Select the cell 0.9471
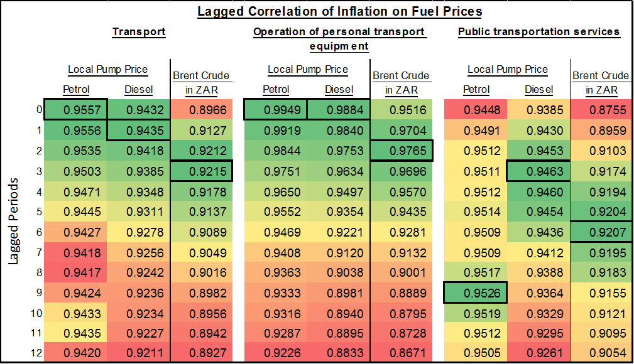The image size is (634, 364). (75, 192)
